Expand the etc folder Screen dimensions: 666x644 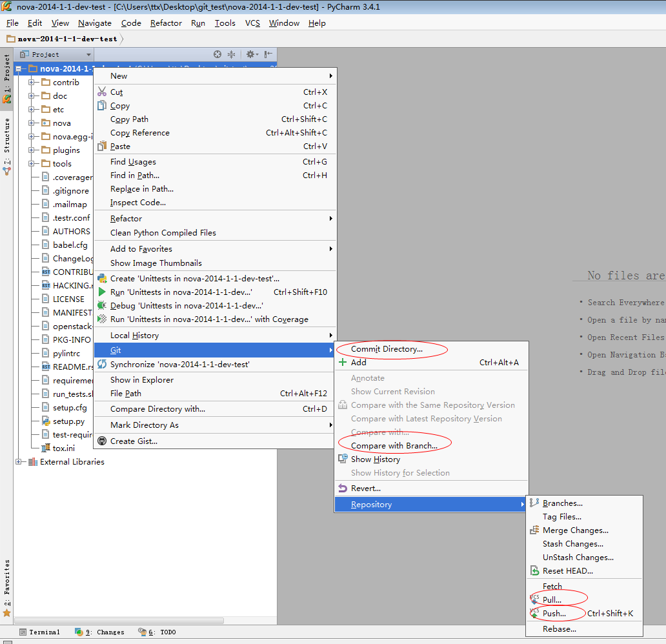coord(31,110)
